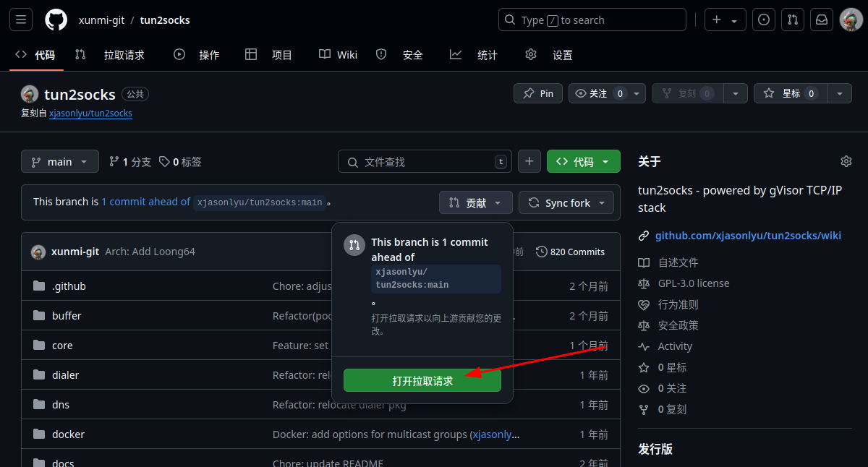Open the Wiki tab
The height and width of the screenshot is (467, 868).
pos(339,55)
